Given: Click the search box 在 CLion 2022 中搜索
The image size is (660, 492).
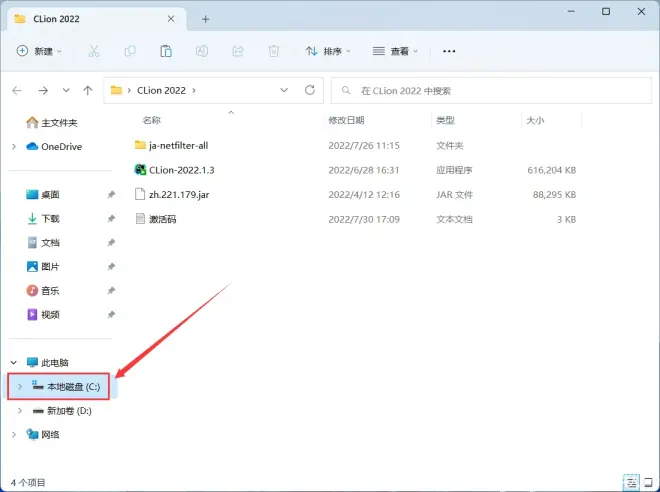Looking at the screenshot, I should click(x=491, y=90).
